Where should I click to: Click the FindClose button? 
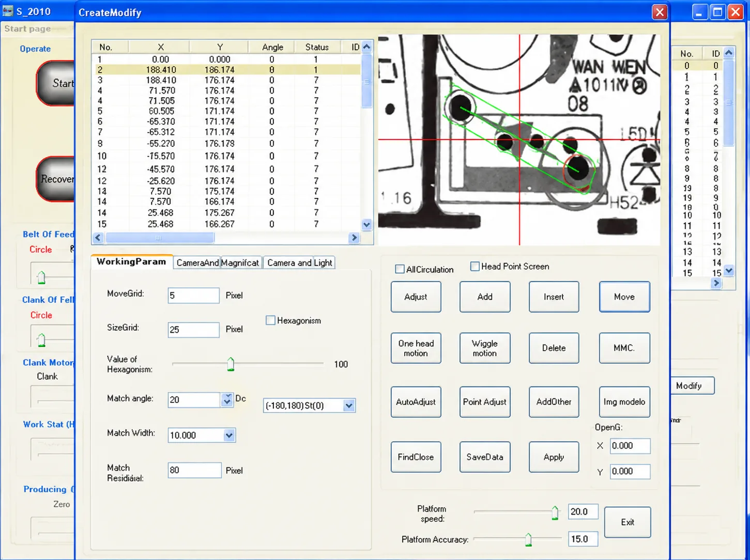(x=416, y=457)
